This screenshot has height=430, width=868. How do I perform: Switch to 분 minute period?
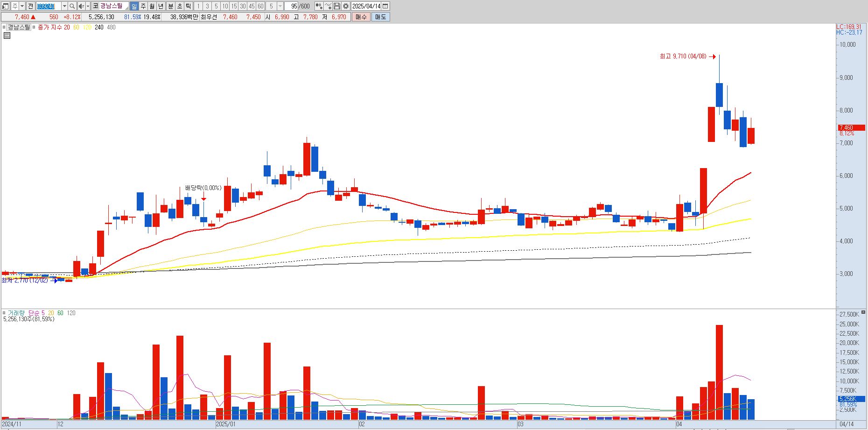coord(170,6)
